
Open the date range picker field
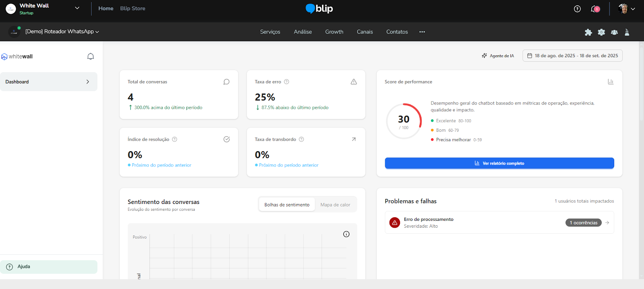tap(572, 56)
